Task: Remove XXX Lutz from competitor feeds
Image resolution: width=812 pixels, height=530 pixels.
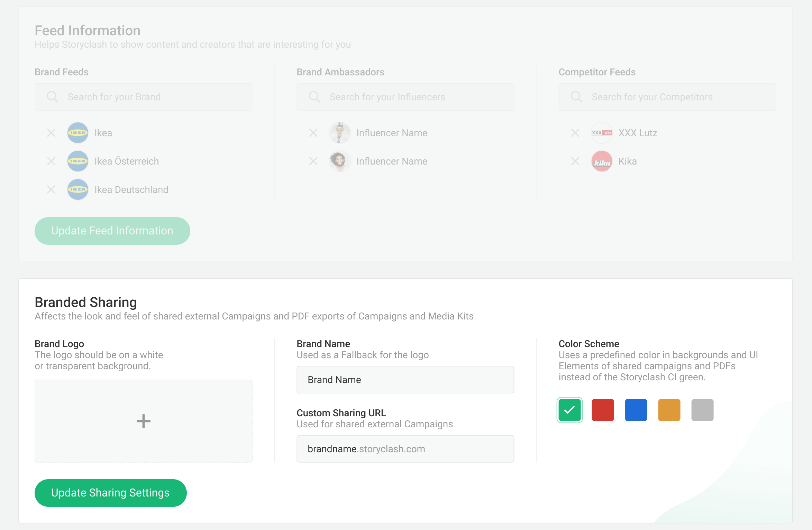Action: [575, 133]
